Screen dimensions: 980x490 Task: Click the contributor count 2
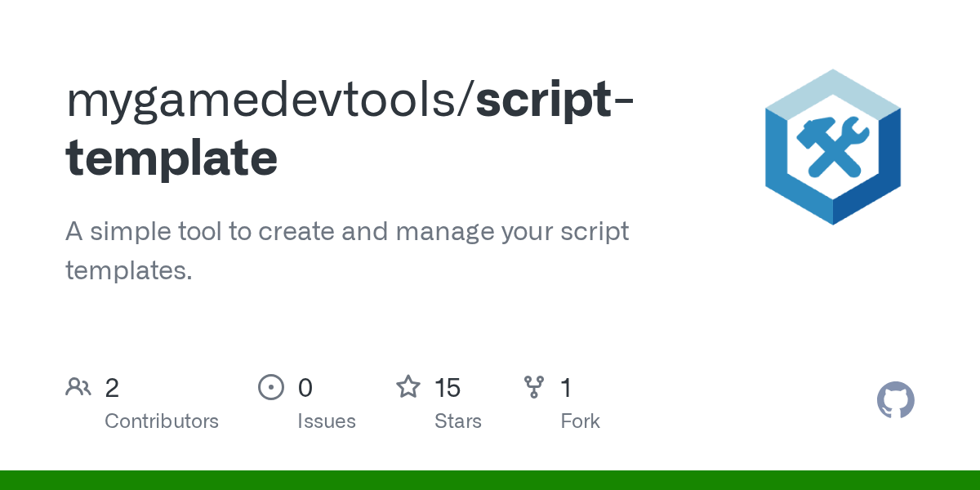click(112, 388)
